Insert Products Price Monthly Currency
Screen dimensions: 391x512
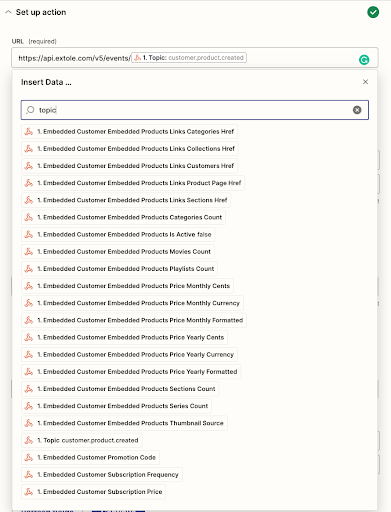point(132,303)
